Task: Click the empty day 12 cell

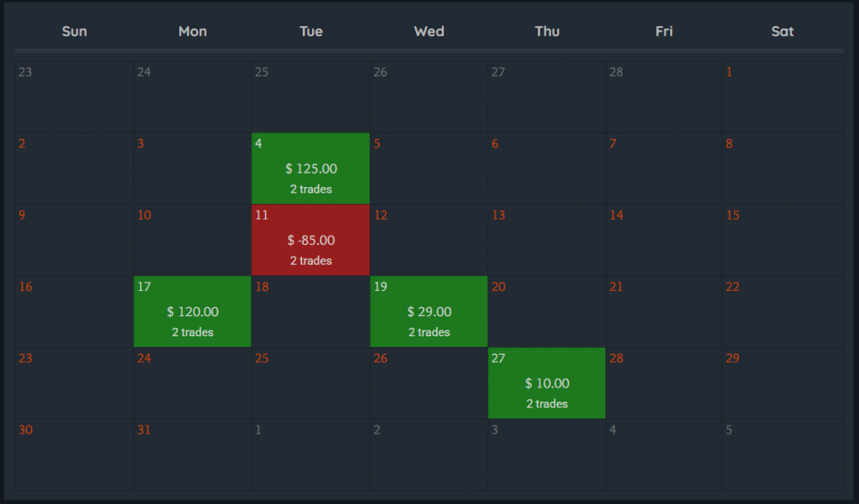Action: click(429, 240)
